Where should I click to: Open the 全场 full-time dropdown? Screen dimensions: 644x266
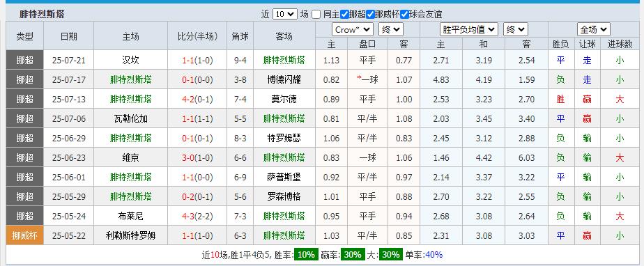(x=594, y=29)
